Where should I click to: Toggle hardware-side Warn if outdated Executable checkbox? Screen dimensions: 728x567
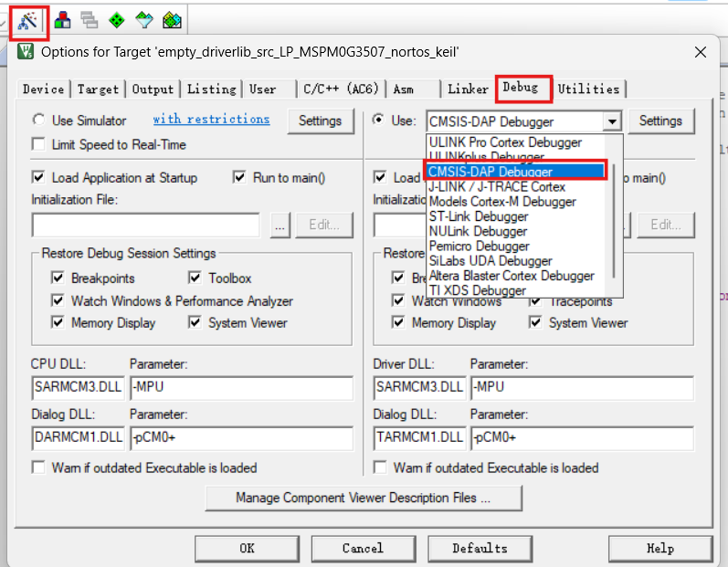tap(380, 467)
